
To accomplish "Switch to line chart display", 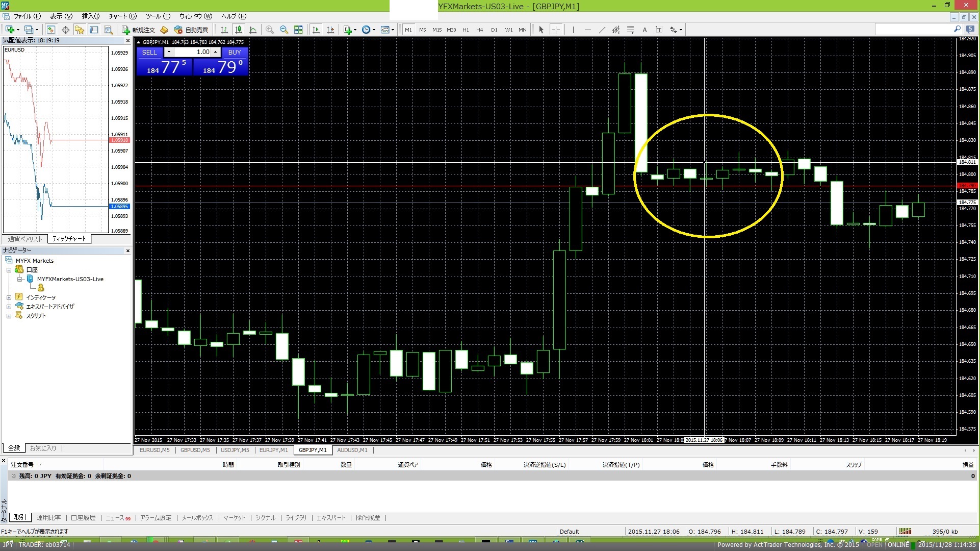I will [x=252, y=30].
